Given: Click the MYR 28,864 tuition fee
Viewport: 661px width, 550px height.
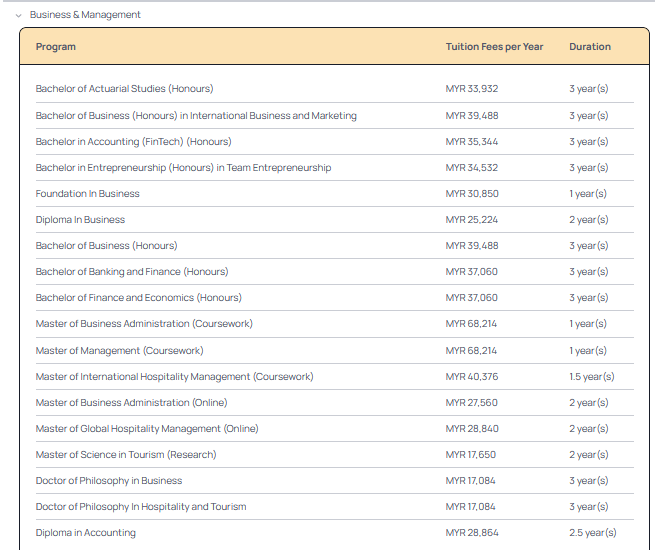Looking at the screenshot, I should point(472,533).
